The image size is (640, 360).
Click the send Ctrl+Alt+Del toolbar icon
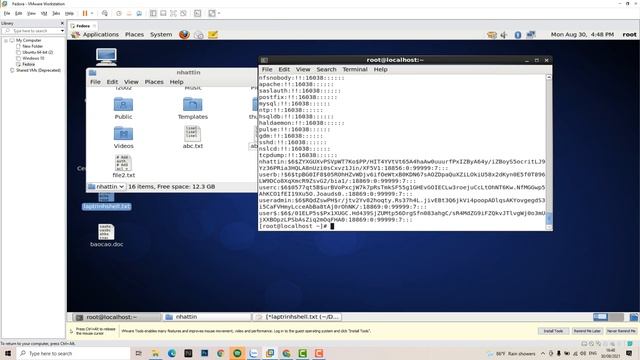(x=105, y=13)
